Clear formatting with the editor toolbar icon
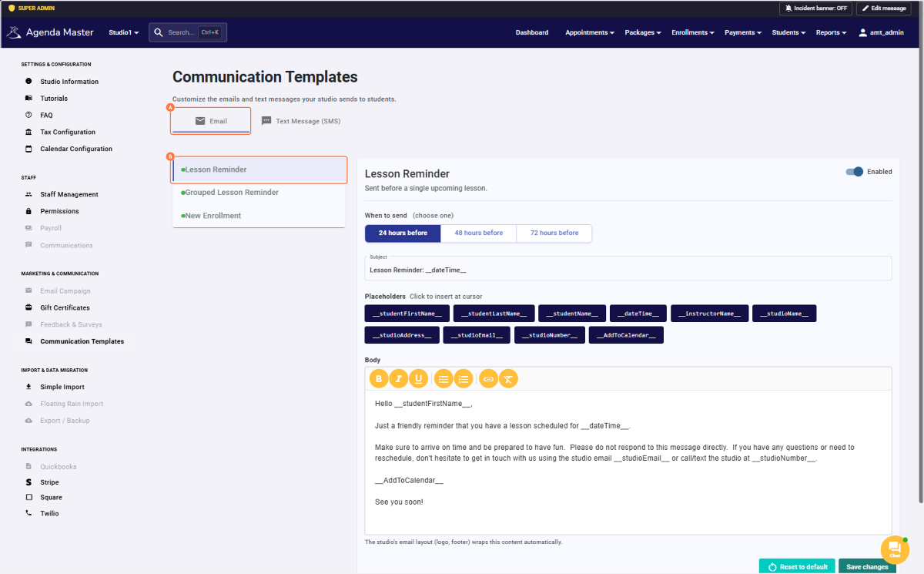Image resolution: width=924 pixels, height=574 pixels. click(508, 378)
